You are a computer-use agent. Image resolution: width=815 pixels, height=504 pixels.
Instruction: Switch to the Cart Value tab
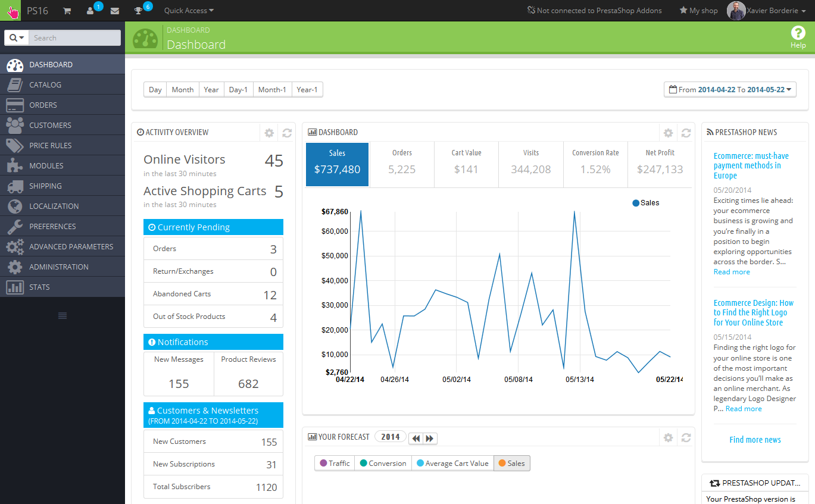[x=466, y=164]
